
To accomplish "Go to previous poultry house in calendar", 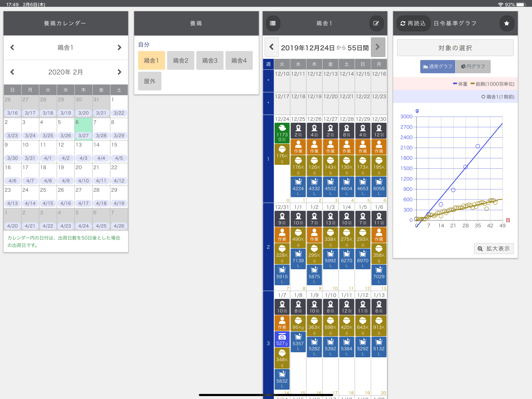I will point(12,47).
